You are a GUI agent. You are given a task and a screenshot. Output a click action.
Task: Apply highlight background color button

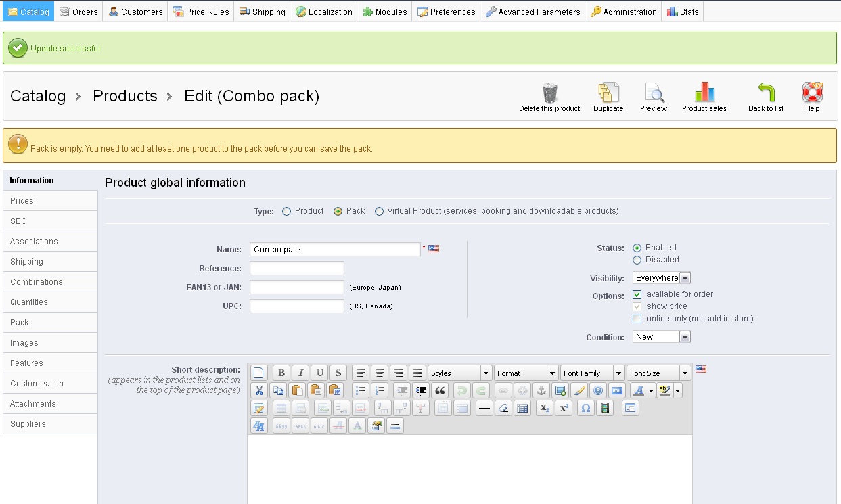click(664, 390)
